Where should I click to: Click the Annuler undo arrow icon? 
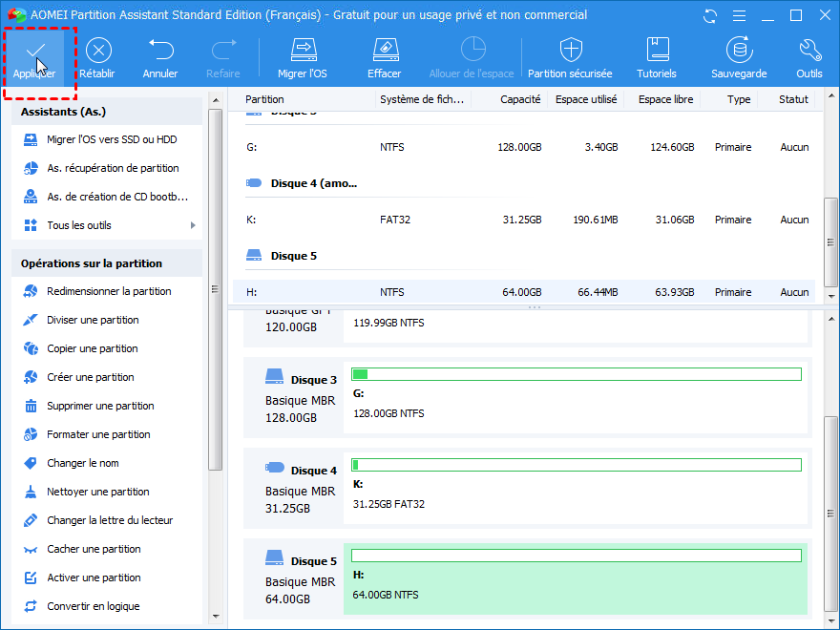pos(160,50)
